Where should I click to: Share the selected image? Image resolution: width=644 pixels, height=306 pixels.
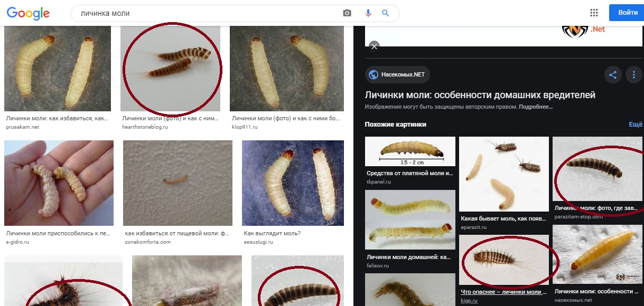coord(613,74)
